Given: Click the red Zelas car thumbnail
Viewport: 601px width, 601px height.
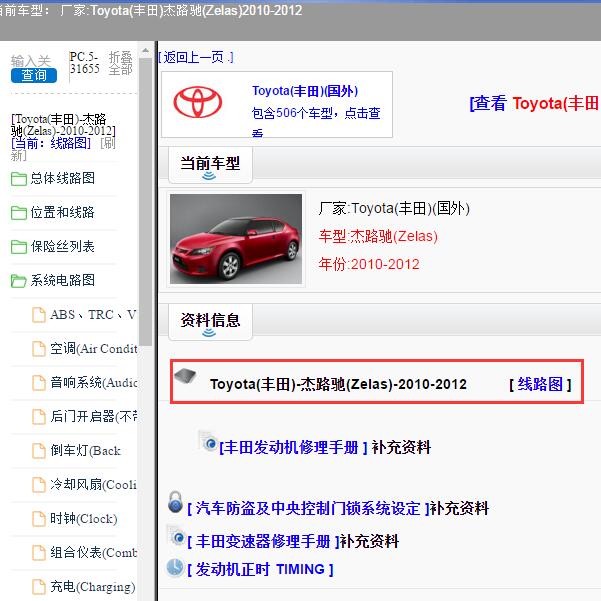Looking at the screenshot, I should (236, 239).
